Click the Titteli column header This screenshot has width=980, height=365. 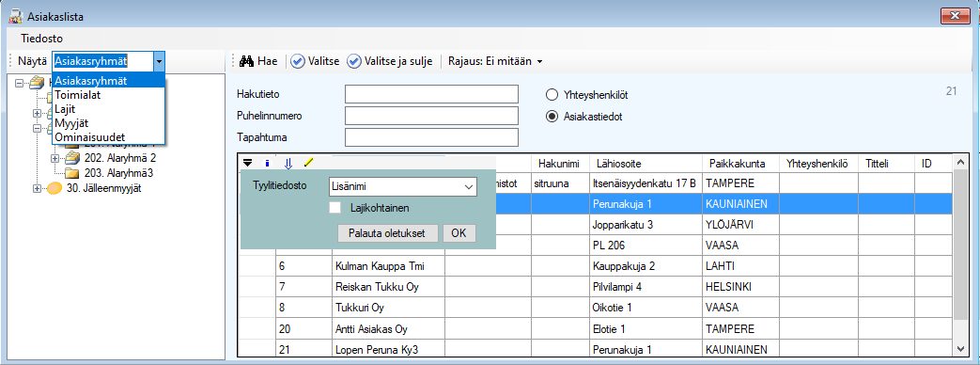pyautogui.click(x=886, y=163)
